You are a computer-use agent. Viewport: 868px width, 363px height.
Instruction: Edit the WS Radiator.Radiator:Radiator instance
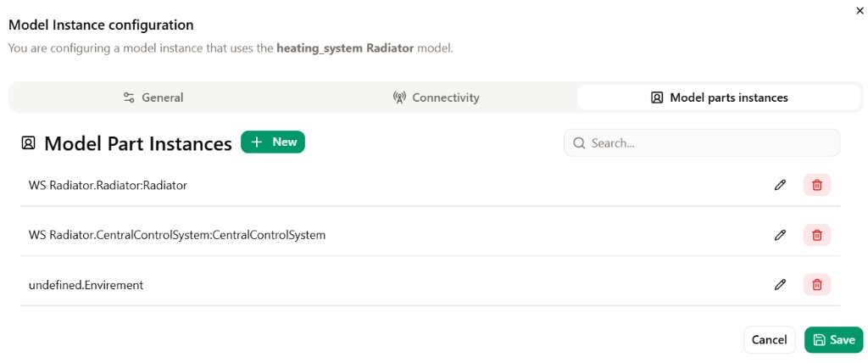(x=780, y=185)
